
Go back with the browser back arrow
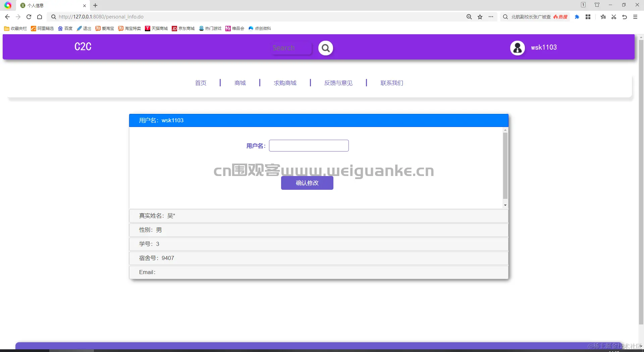point(7,17)
